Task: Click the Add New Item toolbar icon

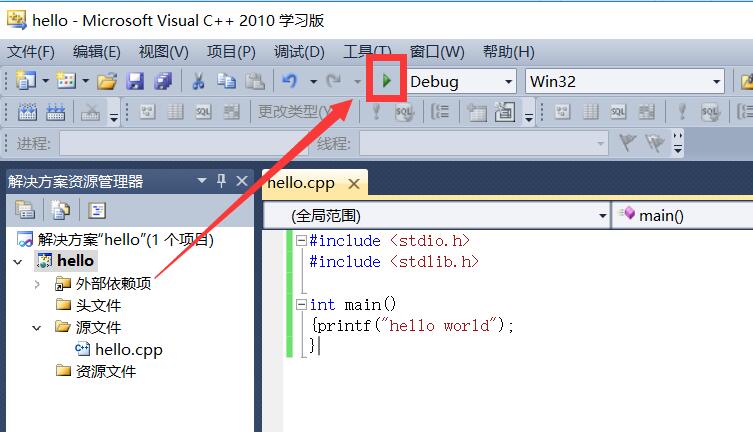Action: click(x=66, y=81)
